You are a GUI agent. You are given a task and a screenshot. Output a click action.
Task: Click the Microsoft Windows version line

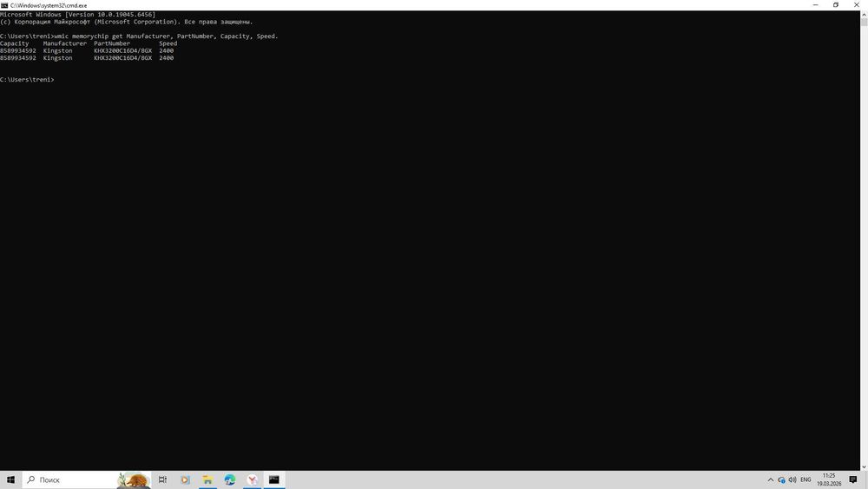pyautogui.click(x=77, y=15)
